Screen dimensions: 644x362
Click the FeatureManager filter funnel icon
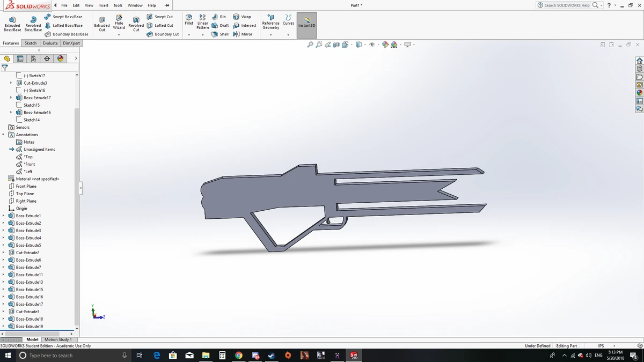point(5,68)
